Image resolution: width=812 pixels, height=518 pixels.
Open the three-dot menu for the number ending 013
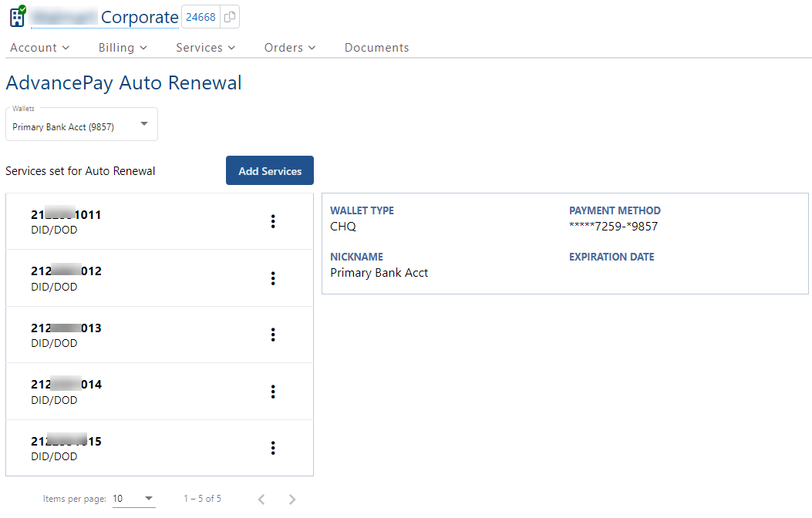[x=273, y=335]
